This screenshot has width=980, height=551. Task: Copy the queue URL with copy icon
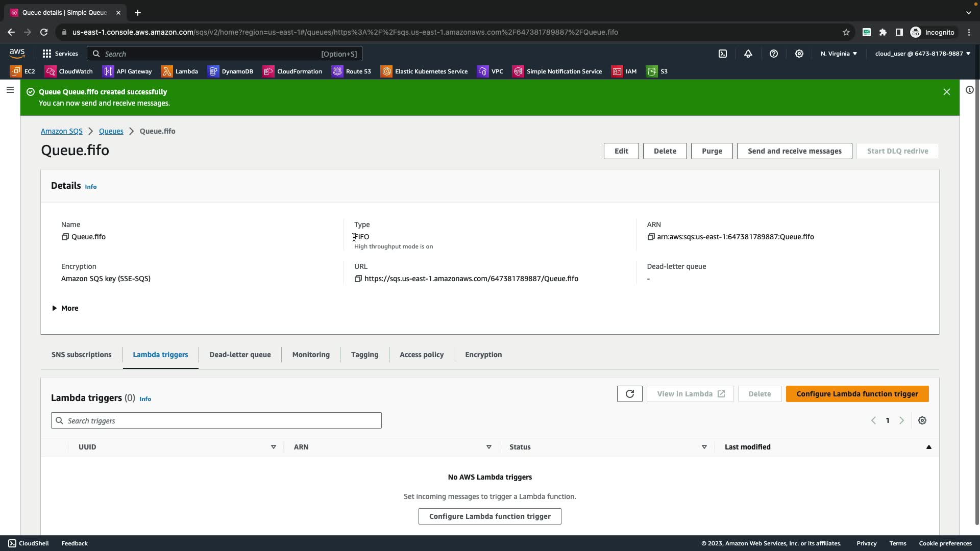coord(358,279)
